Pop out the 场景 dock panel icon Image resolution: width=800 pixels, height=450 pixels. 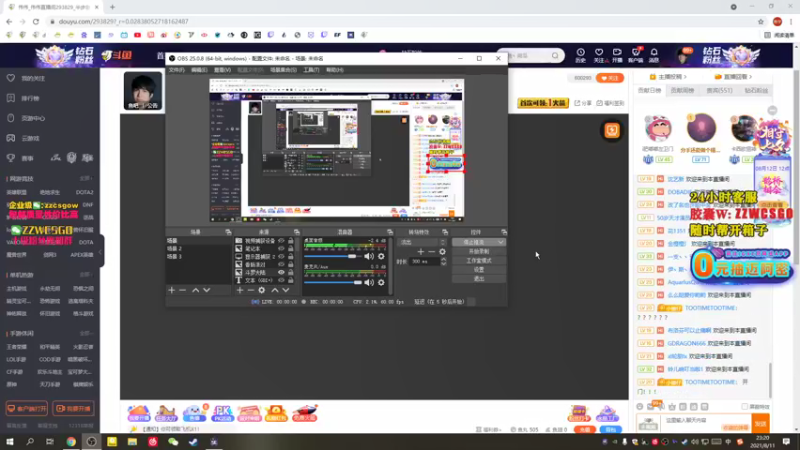point(228,232)
